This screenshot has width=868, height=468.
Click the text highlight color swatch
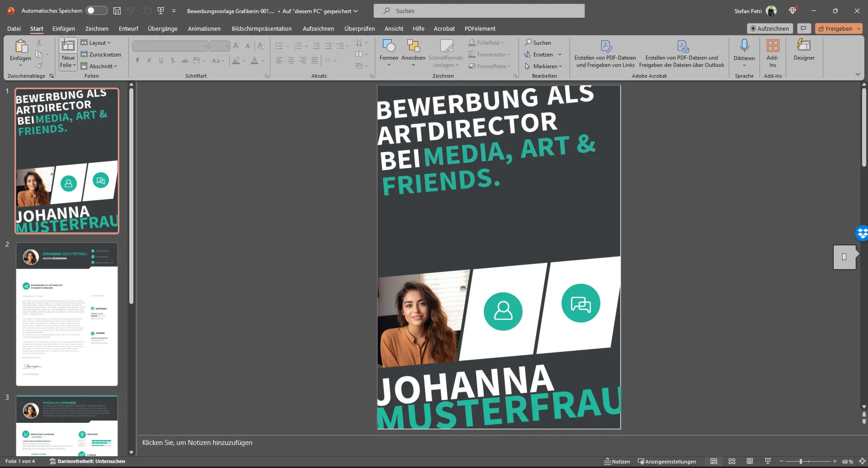(236, 61)
